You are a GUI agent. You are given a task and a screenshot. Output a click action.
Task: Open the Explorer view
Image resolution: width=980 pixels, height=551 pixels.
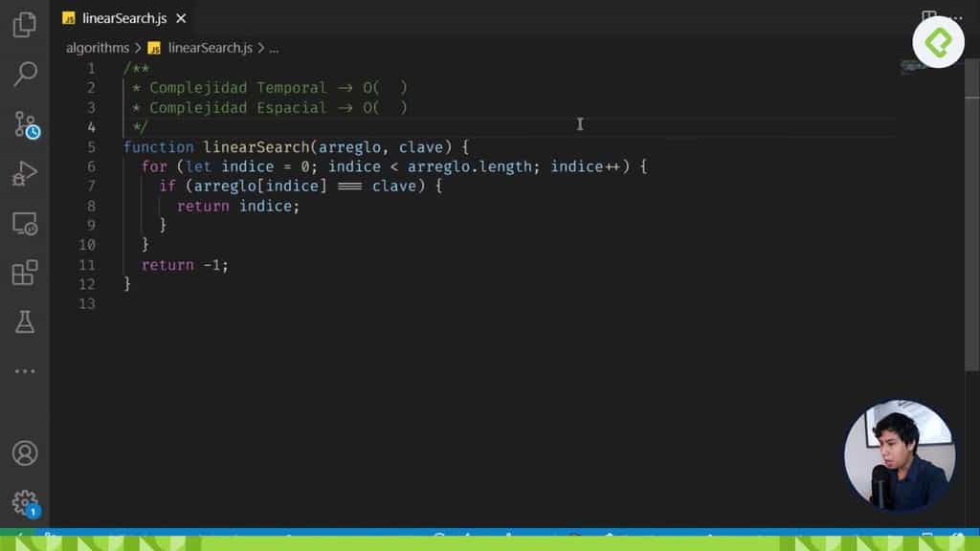click(x=24, y=24)
